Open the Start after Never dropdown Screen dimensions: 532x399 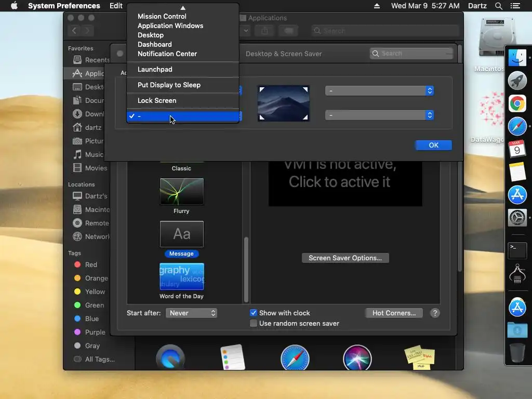pyautogui.click(x=191, y=313)
